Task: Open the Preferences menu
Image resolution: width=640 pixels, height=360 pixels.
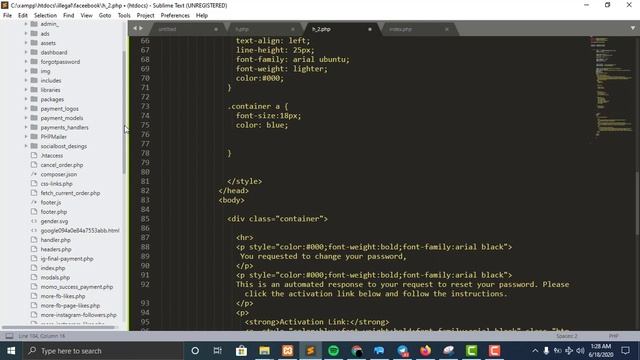Action: 175,15
